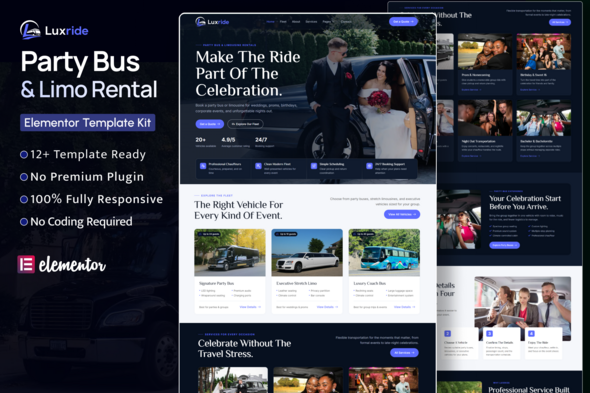The height and width of the screenshot is (393, 590).
Task: Select the Clean Modern Fleet feature icon
Action: (x=258, y=166)
